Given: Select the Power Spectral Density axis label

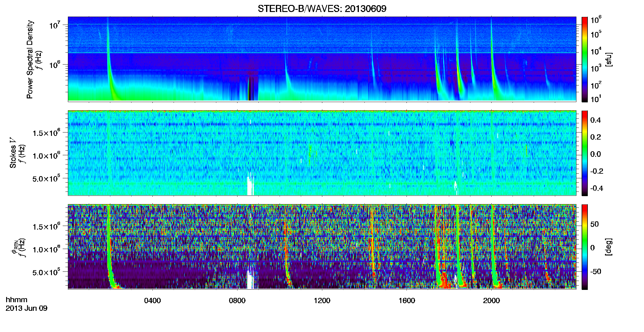Looking at the screenshot, I should 30,59.
